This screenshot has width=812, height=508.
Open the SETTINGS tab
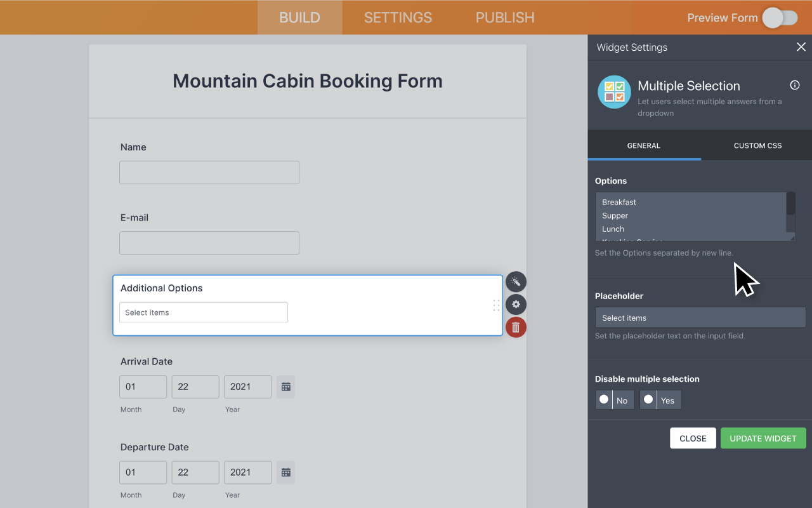(398, 17)
